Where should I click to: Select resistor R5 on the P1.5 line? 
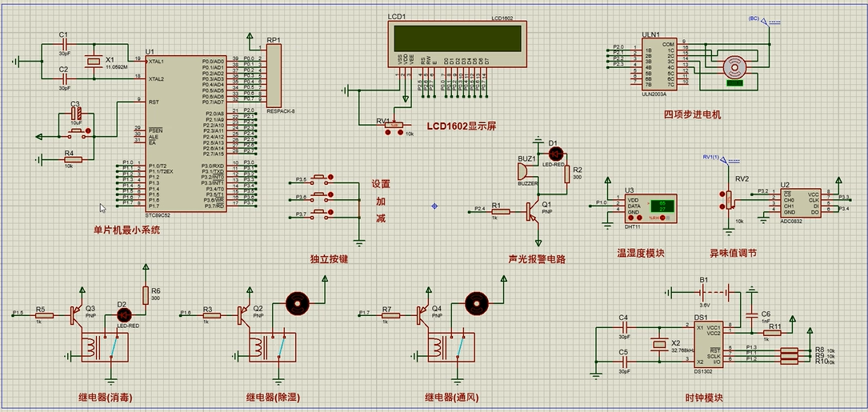pyautogui.click(x=44, y=315)
